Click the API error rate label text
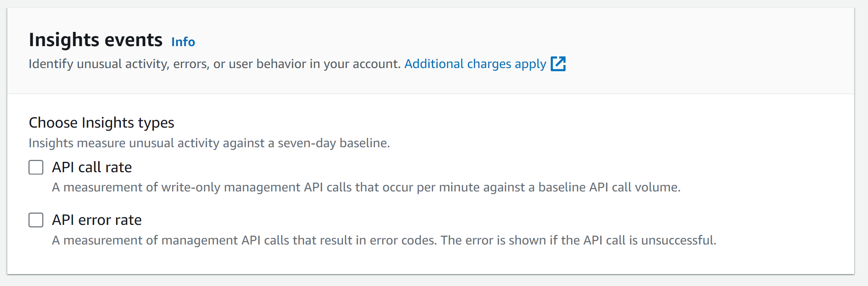Screen dimensions: 868x286 (97, 220)
